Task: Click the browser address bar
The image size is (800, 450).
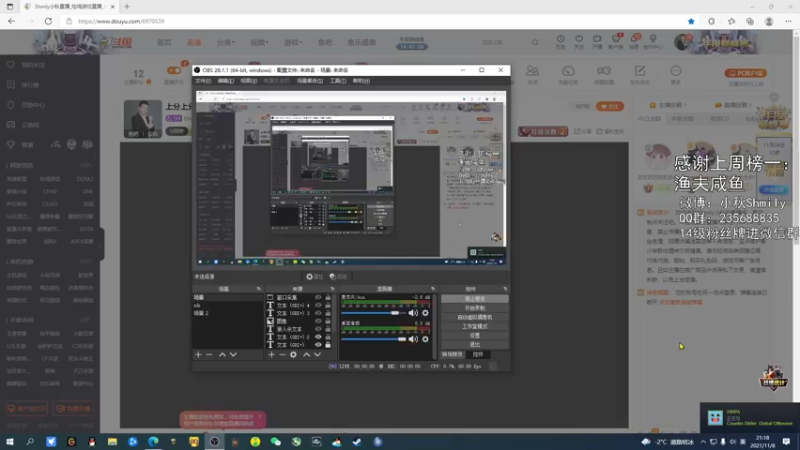Action: pos(375,21)
